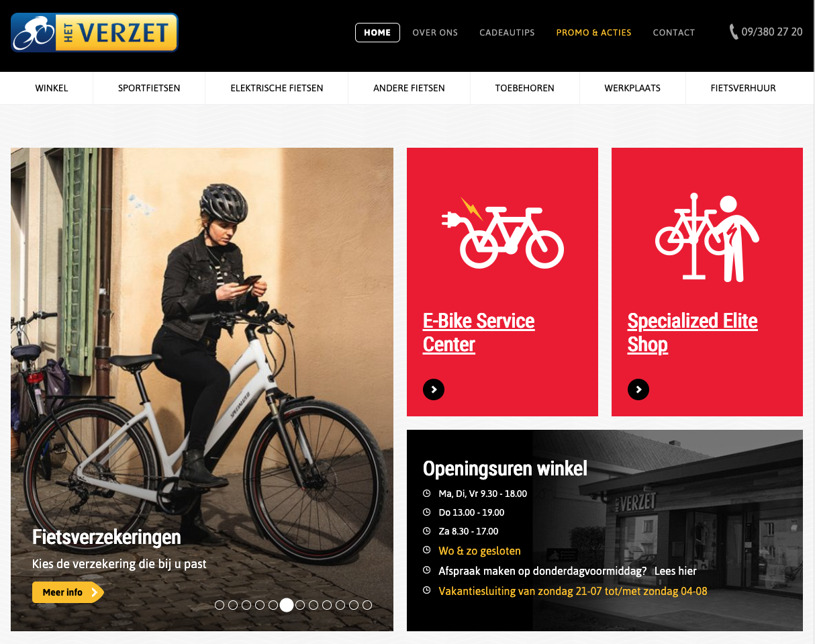Select the last slider dot
The height and width of the screenshot is (644, 815).
point(367,605)
